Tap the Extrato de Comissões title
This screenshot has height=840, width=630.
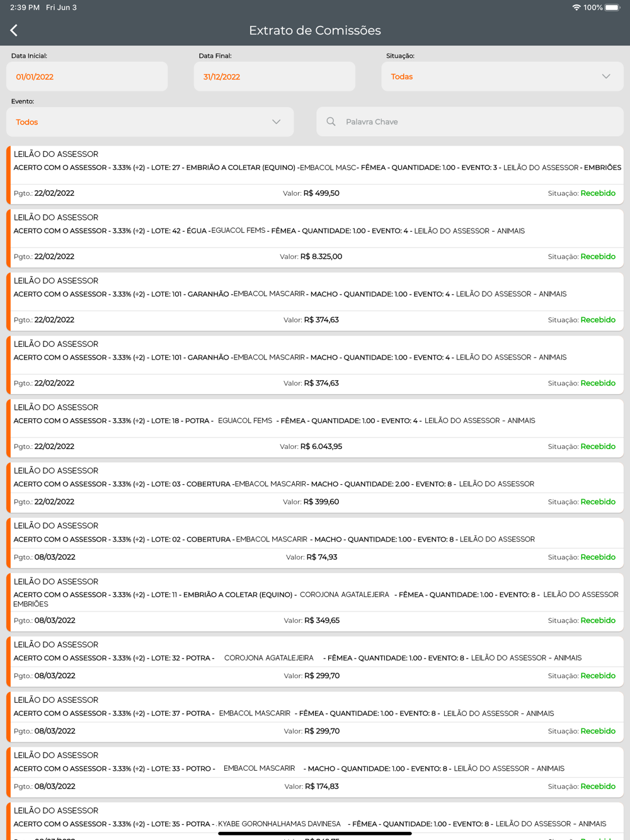pyautogui.click(x=315, y=30)
